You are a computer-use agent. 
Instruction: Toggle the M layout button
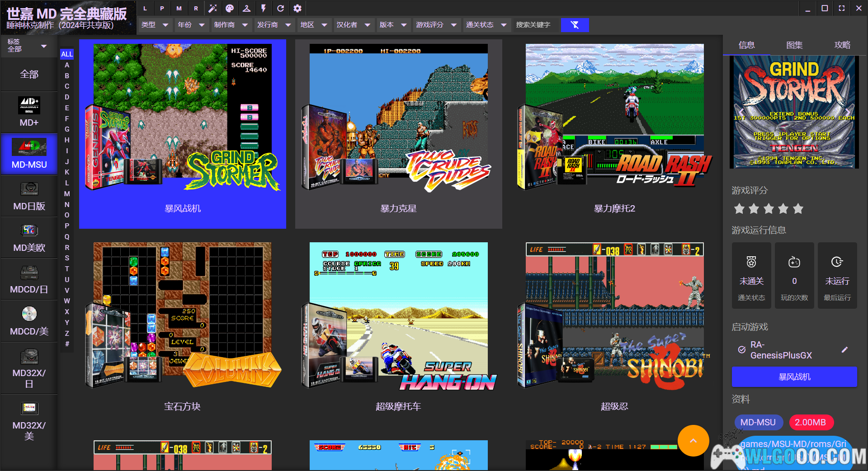point(179,8)
